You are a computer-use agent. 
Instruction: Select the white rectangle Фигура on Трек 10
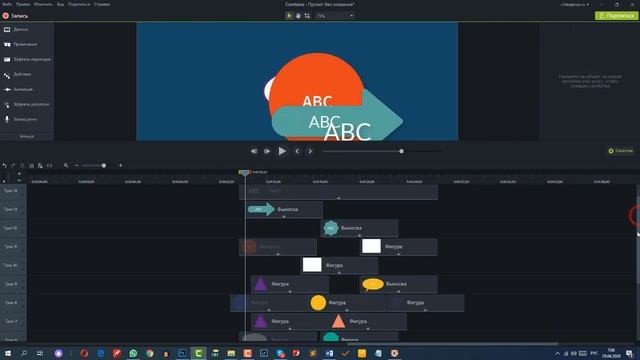[x=339, y=265]
